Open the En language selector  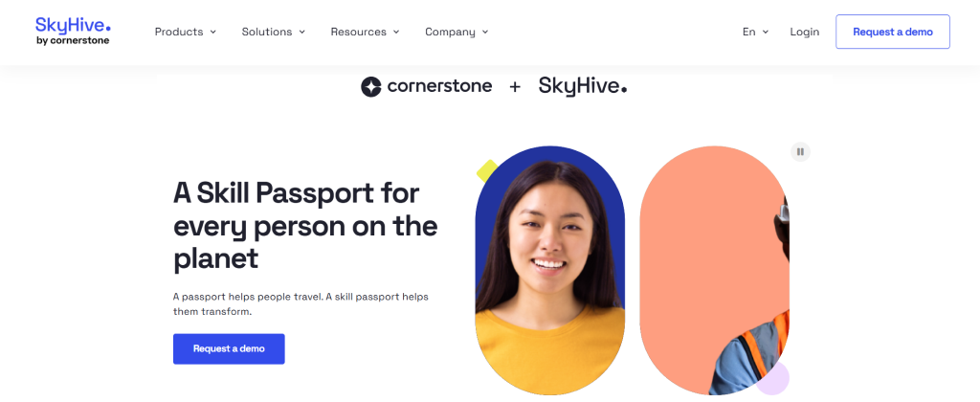(755, 32)
